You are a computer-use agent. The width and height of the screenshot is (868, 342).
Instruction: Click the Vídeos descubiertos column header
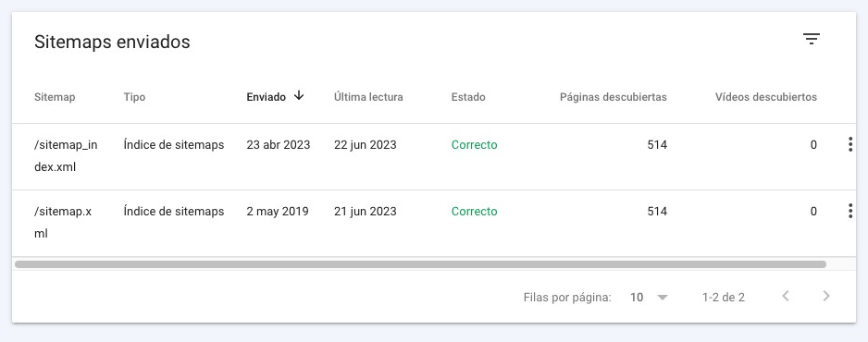tap(766, 97)
